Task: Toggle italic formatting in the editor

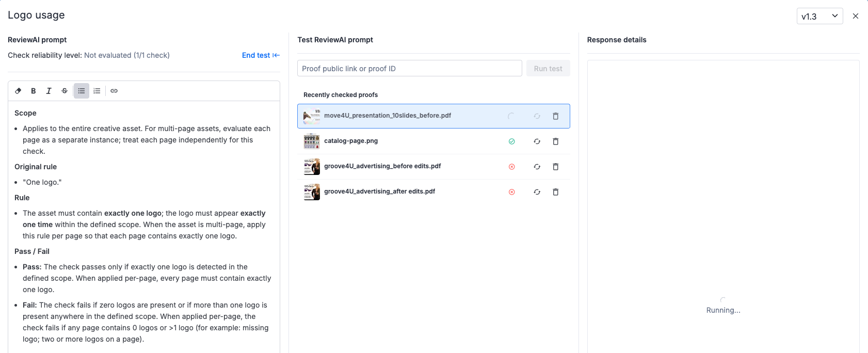Action: pyautogui.click(x=49, y=91)
